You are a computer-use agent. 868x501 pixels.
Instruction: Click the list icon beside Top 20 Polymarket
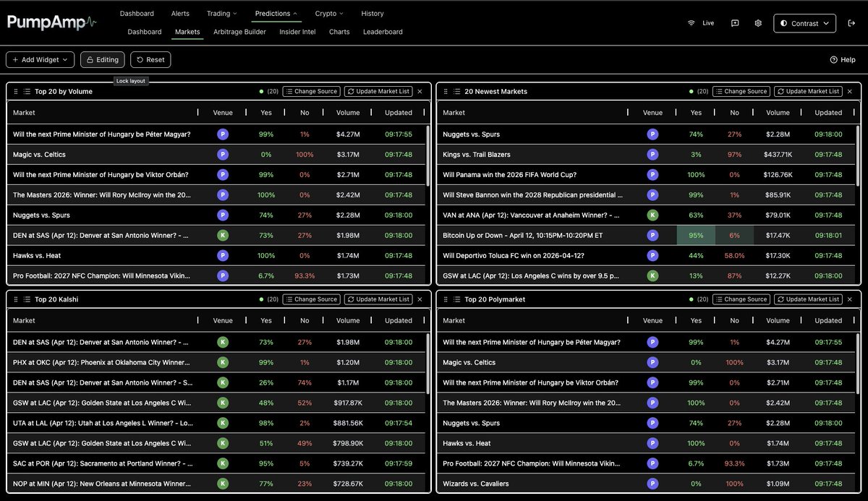456,299
